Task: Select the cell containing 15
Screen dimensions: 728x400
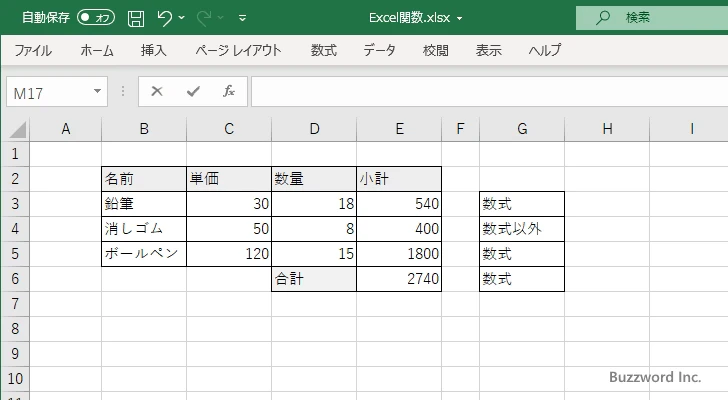Action: [314, 254]
